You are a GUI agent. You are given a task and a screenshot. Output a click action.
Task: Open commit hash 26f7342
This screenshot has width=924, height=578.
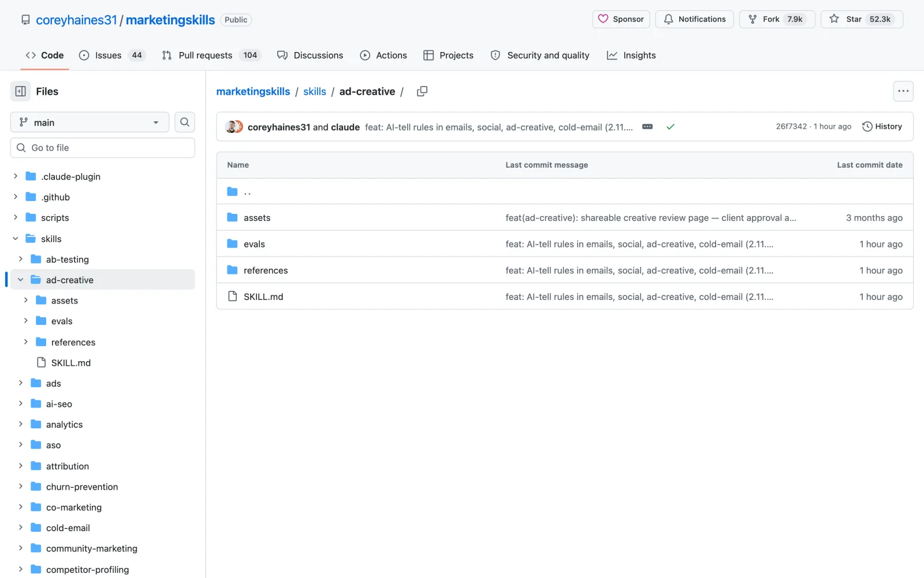(x=791, y=127)
